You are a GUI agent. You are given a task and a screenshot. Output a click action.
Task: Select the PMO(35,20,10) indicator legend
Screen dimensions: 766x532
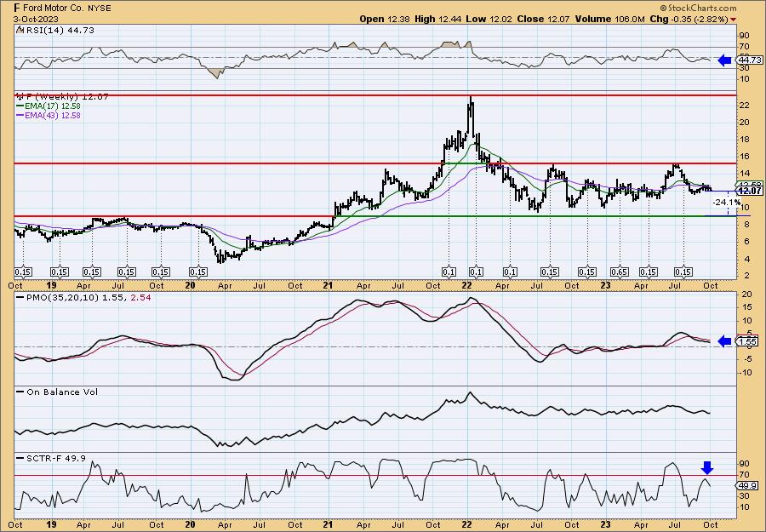[83, 297]
